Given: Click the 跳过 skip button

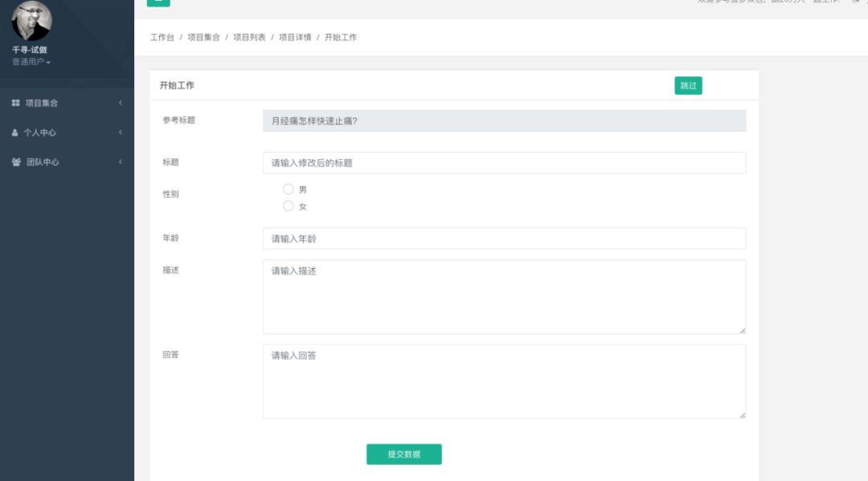Looking at the screenshot, I should coord(688,86).
